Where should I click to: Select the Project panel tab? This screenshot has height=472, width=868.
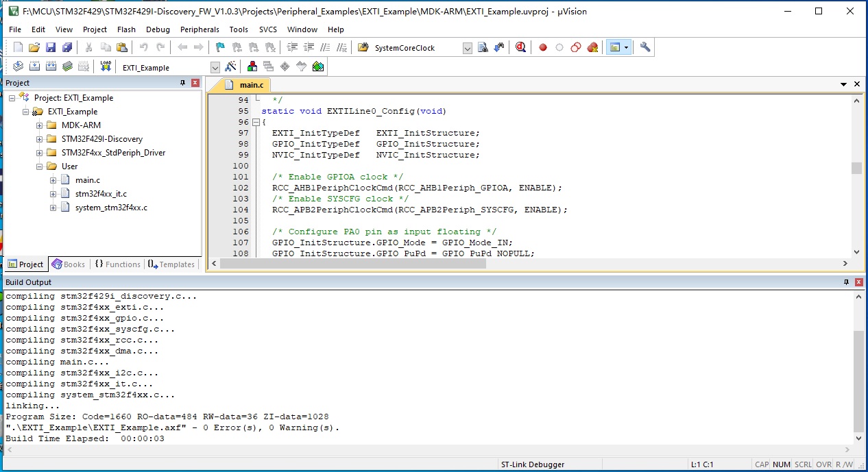25,264
